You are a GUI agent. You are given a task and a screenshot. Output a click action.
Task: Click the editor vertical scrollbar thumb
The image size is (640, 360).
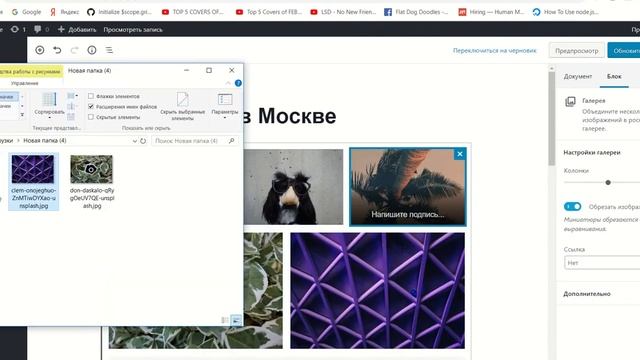(552, 118)
